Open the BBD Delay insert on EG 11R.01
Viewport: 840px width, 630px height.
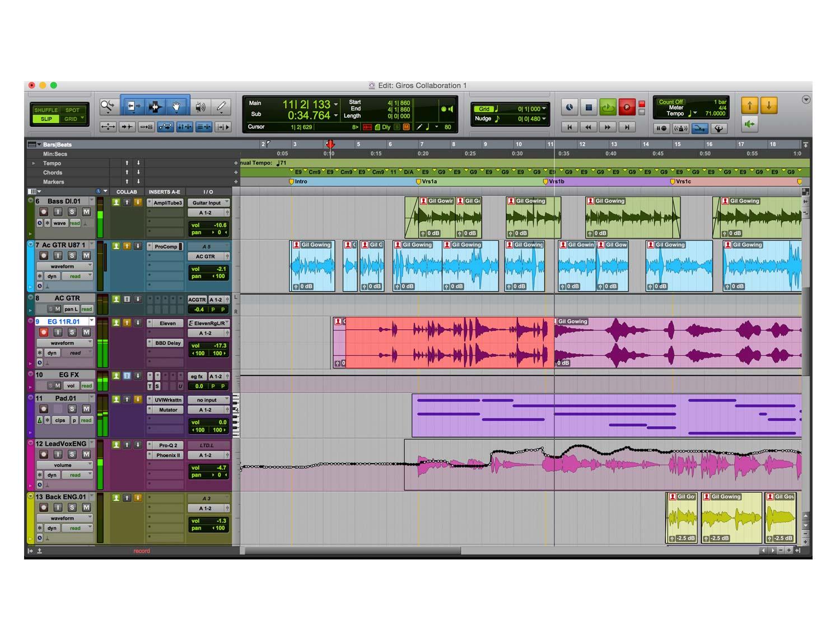[167, 343]
